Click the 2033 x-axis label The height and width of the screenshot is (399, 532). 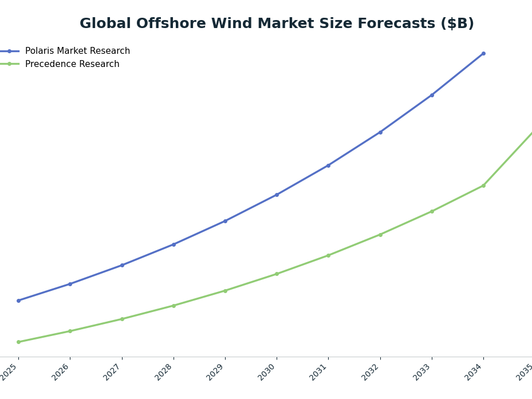click(423, 372)
